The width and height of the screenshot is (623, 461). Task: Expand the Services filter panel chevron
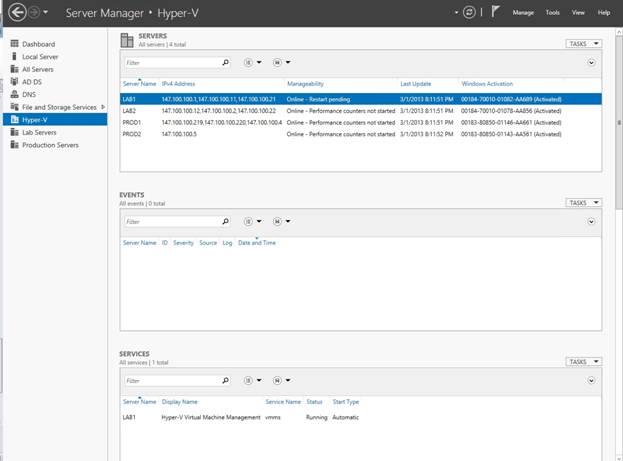591,380
